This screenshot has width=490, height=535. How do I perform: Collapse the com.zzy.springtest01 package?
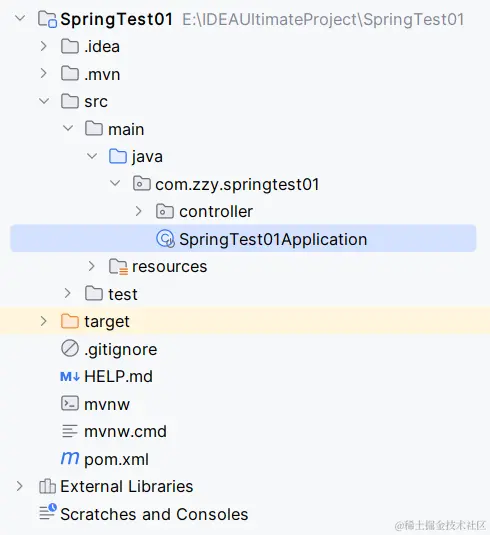[x=115, y=183]
